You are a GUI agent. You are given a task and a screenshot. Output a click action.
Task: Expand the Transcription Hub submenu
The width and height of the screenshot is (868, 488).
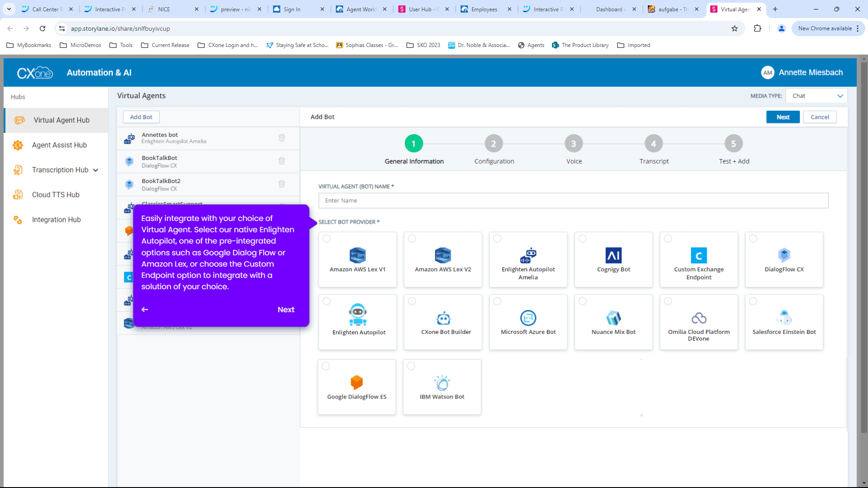coord(95,170)
